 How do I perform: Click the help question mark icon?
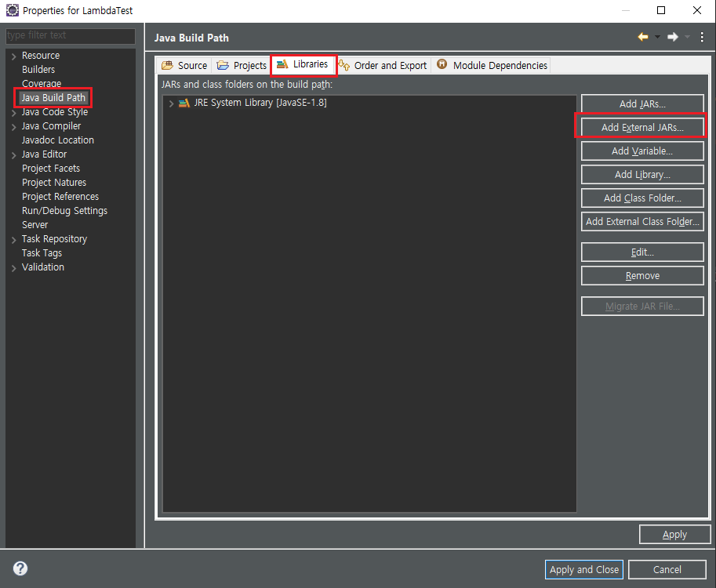click(20, 568)
